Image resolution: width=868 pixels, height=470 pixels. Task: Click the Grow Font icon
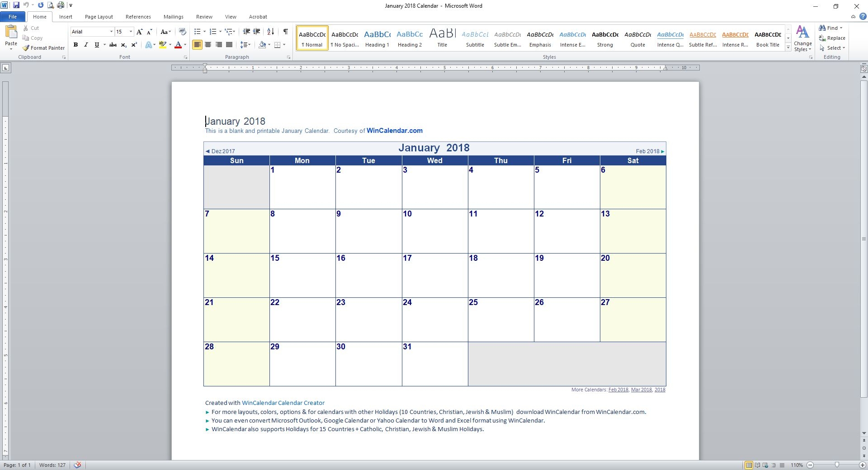coord(139,32)
